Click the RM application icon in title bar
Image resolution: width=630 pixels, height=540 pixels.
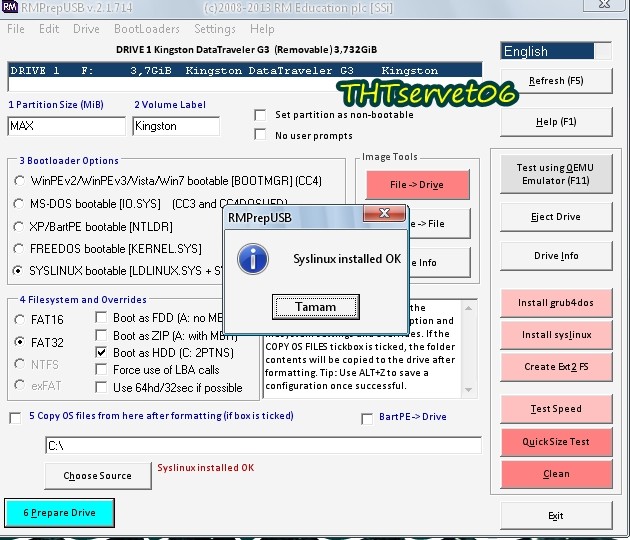pos(10,7)
